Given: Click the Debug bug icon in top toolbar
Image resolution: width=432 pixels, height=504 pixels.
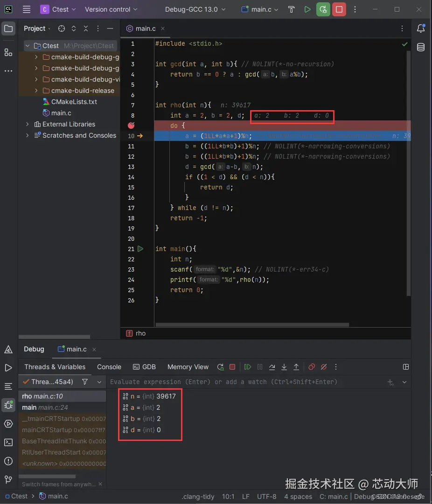Looking at the screenshot, I should click(323, 9).
